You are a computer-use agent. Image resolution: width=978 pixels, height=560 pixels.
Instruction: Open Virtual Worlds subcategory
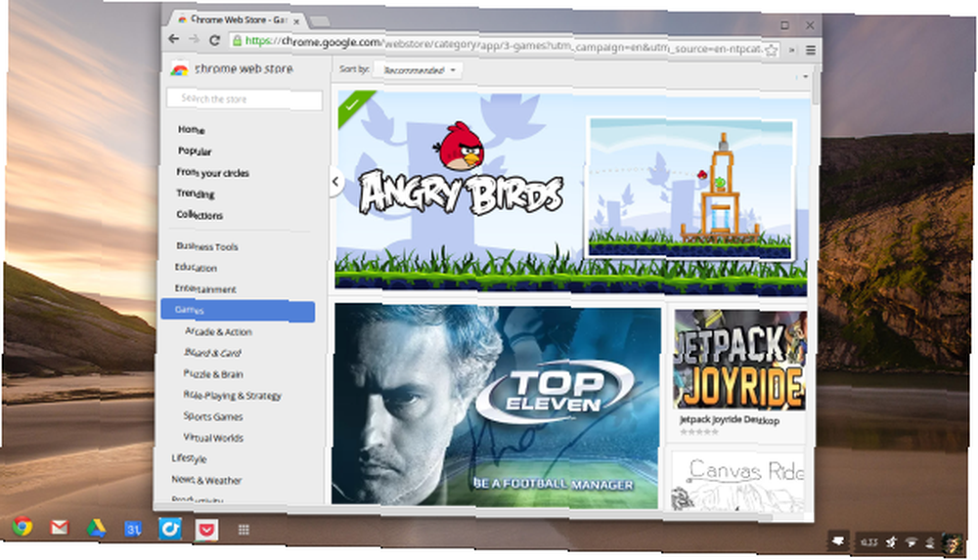(212, 437)
